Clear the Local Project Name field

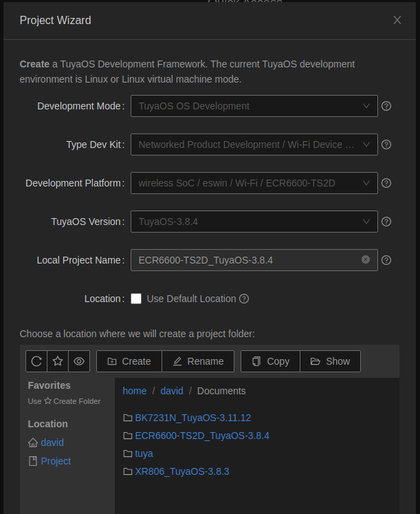[366, 259]
